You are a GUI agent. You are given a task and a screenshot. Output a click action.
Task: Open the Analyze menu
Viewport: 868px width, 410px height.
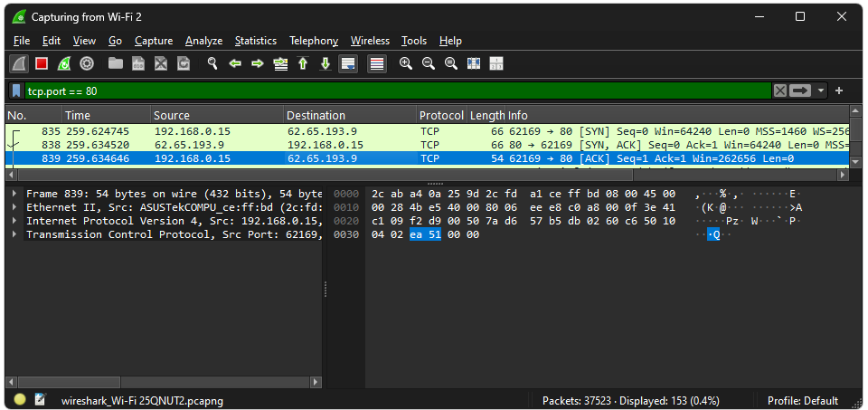[203, 41]
